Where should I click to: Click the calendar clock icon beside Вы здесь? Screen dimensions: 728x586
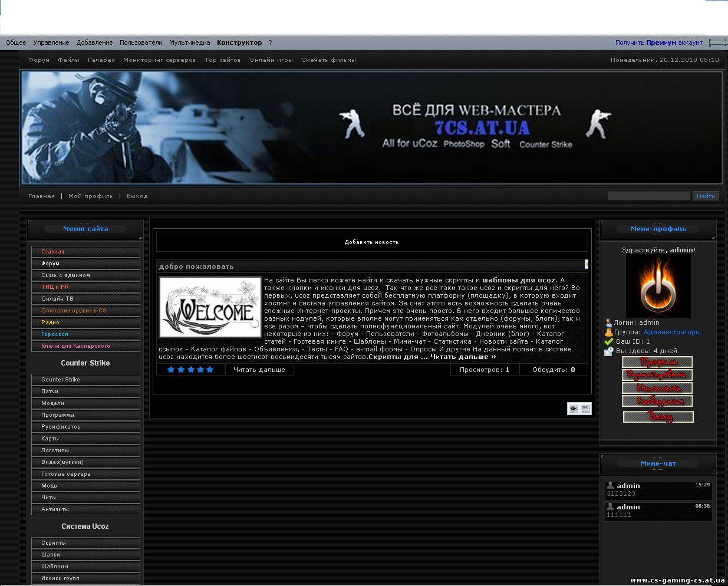coord(609,351)
